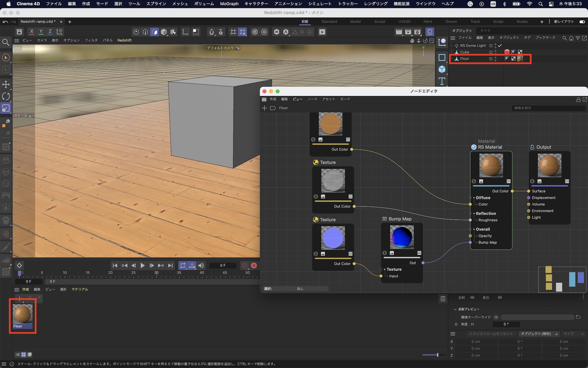Viewport: 588px width, 368px height.
Task: Select the Text spline tool icon
Action: pos(442,81)
